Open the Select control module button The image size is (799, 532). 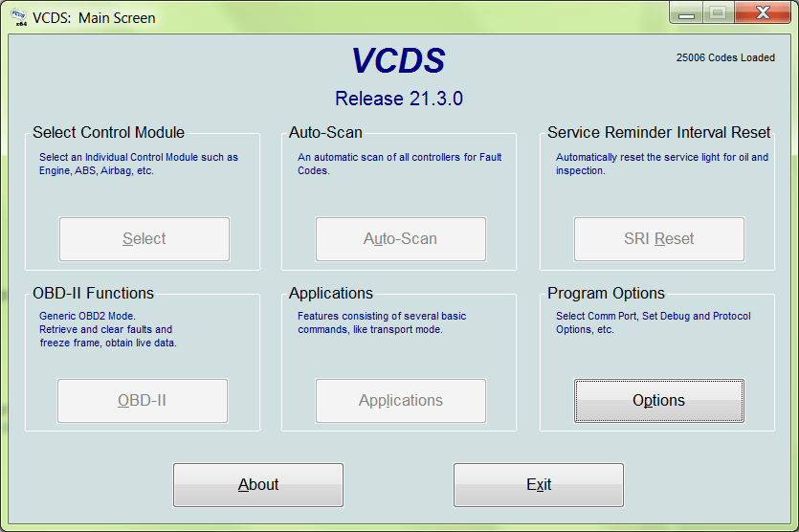pyautogui.click(x=144, y=239)
